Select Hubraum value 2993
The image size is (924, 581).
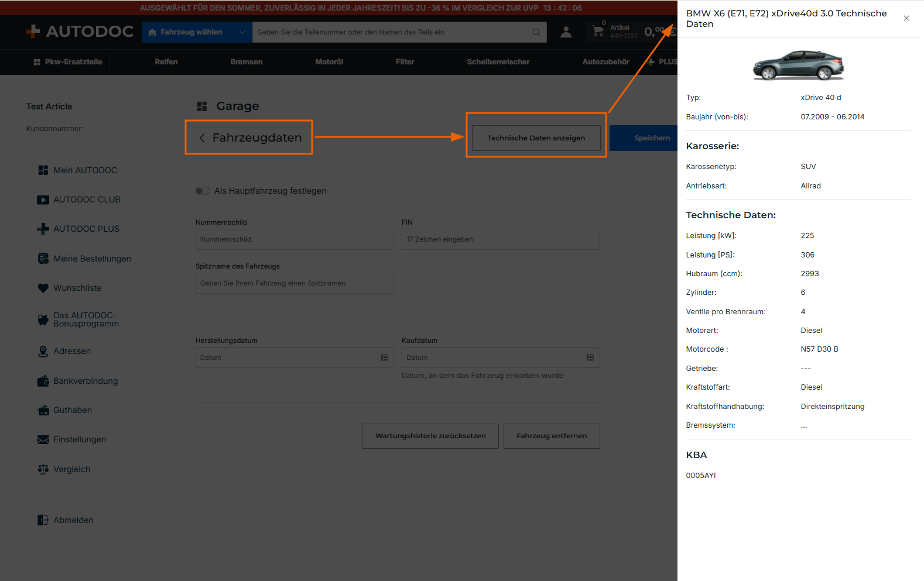click(x=810, y=274)
